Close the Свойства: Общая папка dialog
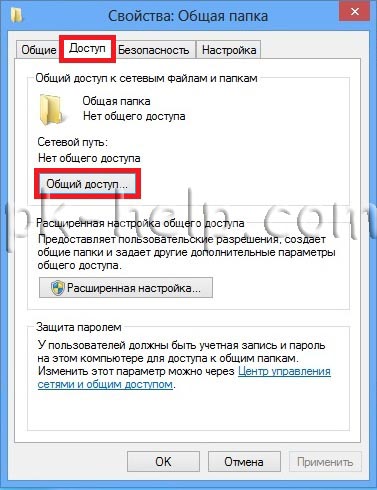The width and height of the screenshot is (377, 490). [x=355, y=11]
